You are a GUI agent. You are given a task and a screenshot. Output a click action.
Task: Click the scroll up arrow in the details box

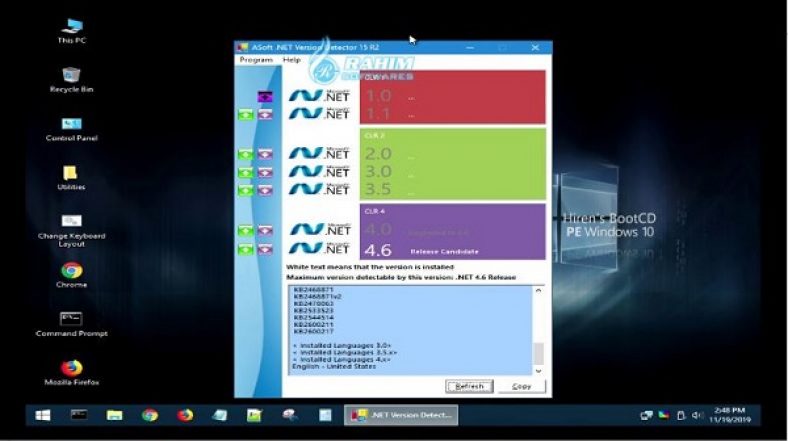[538, 290]
